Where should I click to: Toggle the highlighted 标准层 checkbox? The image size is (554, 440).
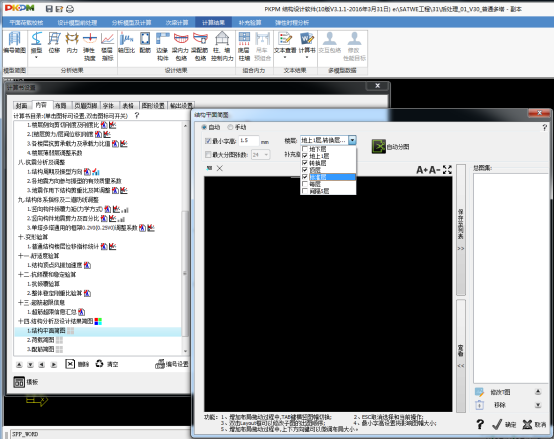click(305, 177)
